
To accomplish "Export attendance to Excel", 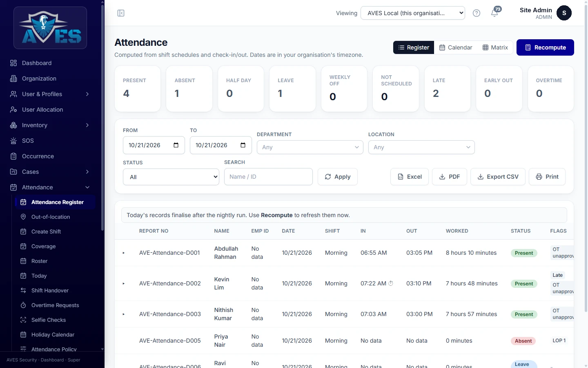I will 410,177.
